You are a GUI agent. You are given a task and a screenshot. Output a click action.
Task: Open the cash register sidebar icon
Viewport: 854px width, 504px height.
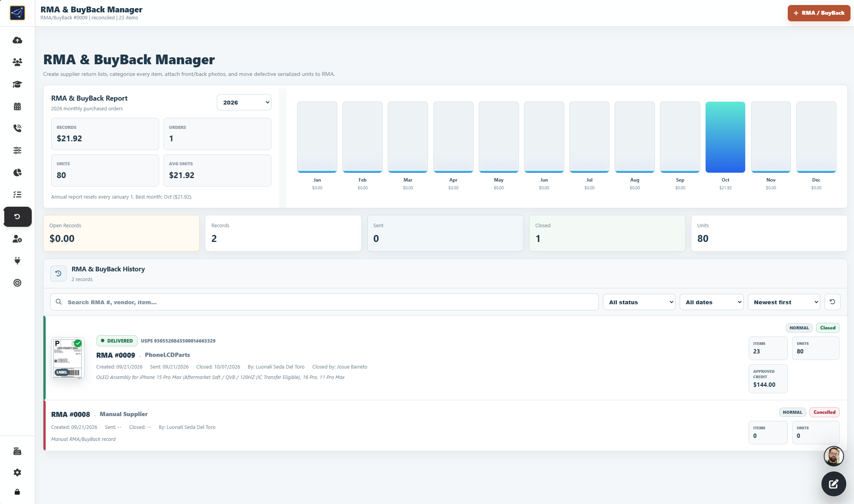17,451
